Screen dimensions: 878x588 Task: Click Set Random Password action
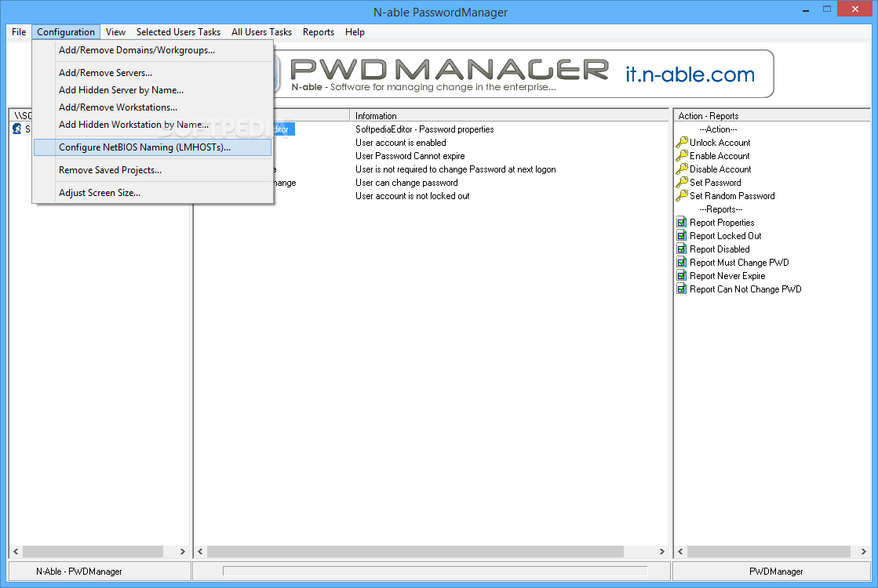(732, 196)
